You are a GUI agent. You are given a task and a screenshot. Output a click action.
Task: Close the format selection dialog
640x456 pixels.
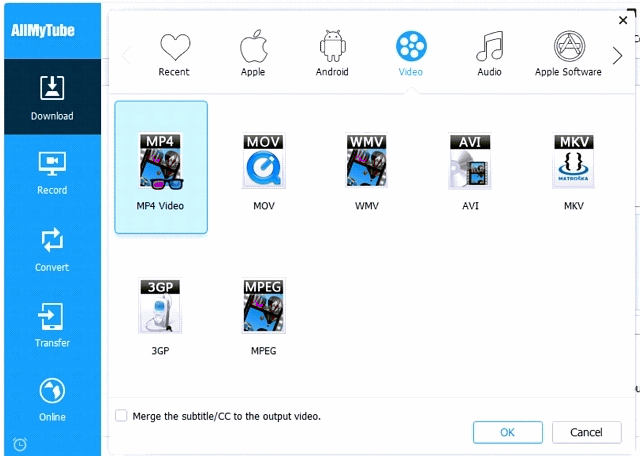(623, 20)
